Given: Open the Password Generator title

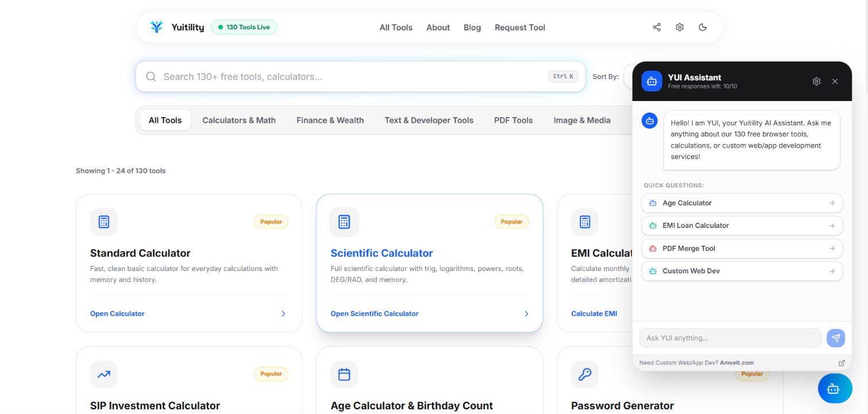Looking at the screenshot, I should coord(622,406).
